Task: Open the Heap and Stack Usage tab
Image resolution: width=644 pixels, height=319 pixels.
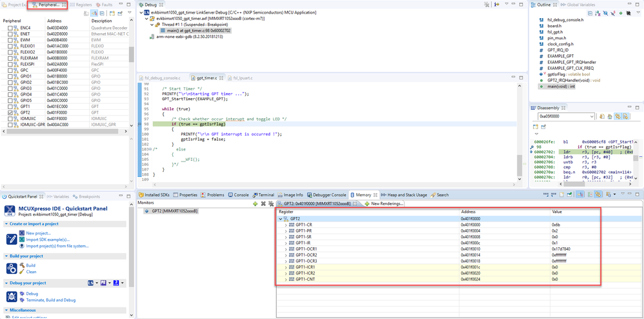Action: coord(404,194)
